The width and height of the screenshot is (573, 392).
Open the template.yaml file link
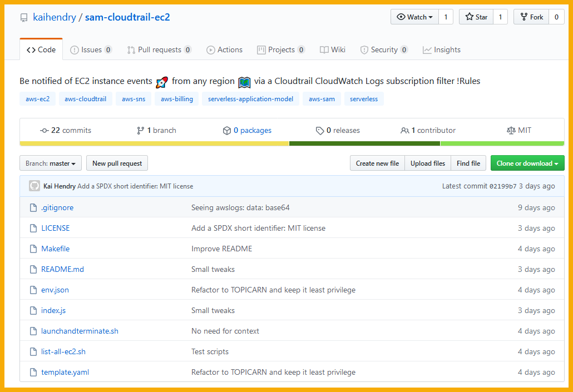pos(65,372)
